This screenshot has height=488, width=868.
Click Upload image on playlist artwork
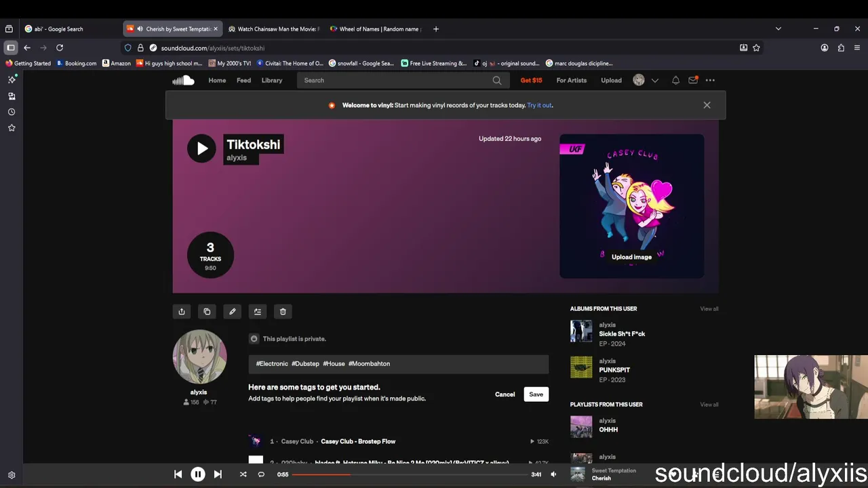[631, 257]
